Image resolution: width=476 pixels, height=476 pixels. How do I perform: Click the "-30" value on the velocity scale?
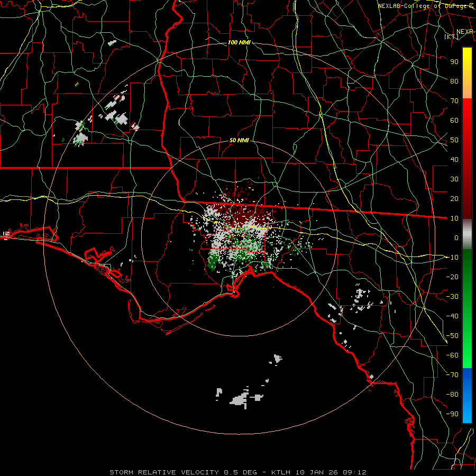pos(452,297)
